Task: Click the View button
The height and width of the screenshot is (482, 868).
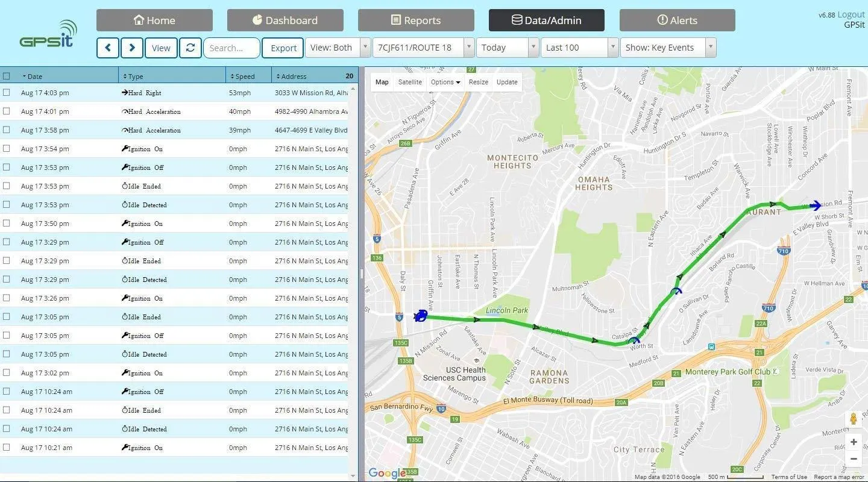Action: pos(161,48)
